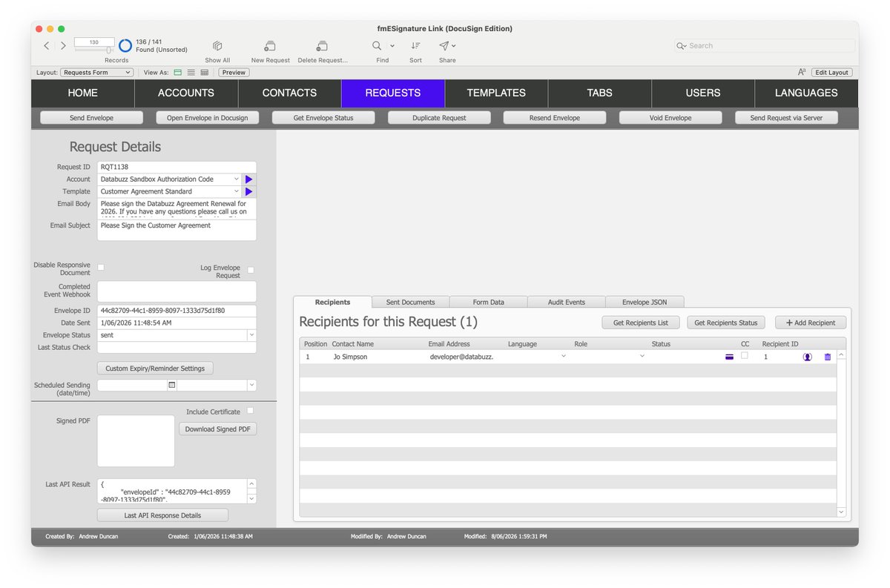Expand the Account dropdown arrow
The image size is (890, 588).
(237, 179)
